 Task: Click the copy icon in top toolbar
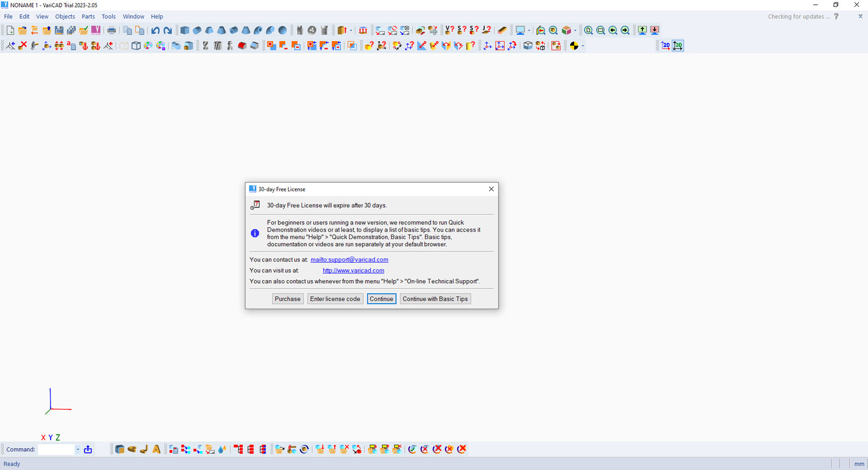tap(127, 31)
